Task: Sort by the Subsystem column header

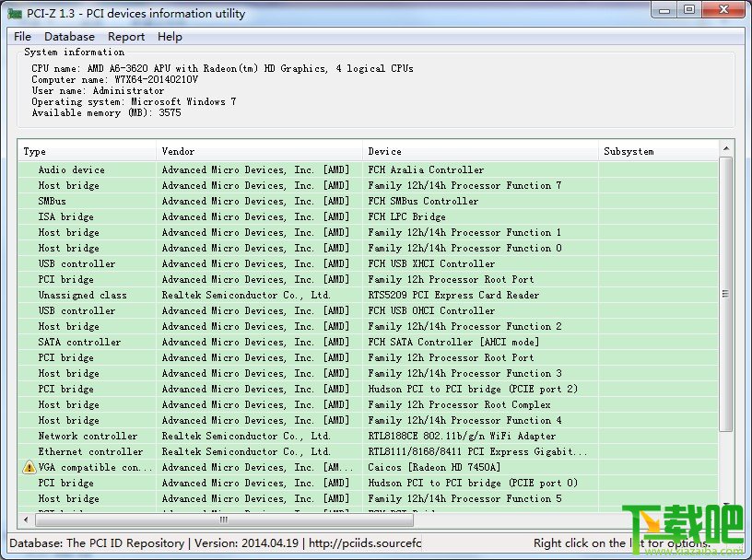Action: [658, 151]
